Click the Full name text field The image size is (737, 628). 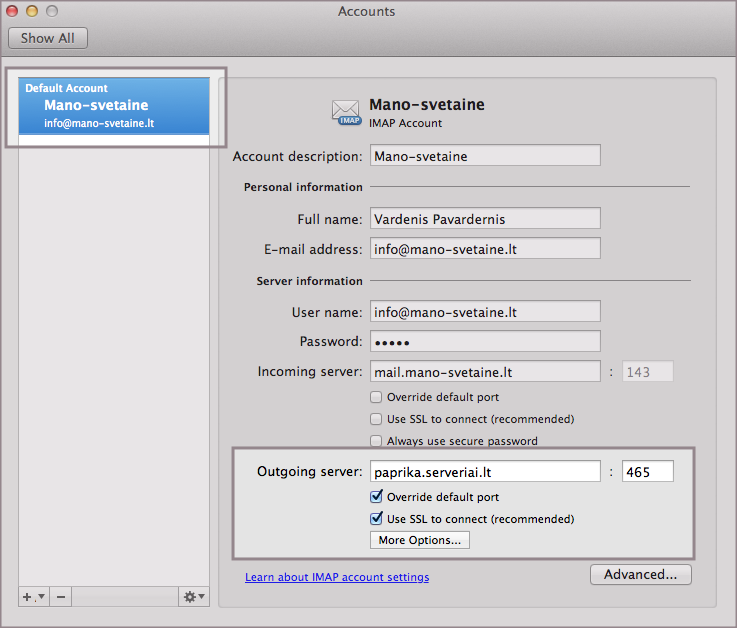click(x=485, y=218)
